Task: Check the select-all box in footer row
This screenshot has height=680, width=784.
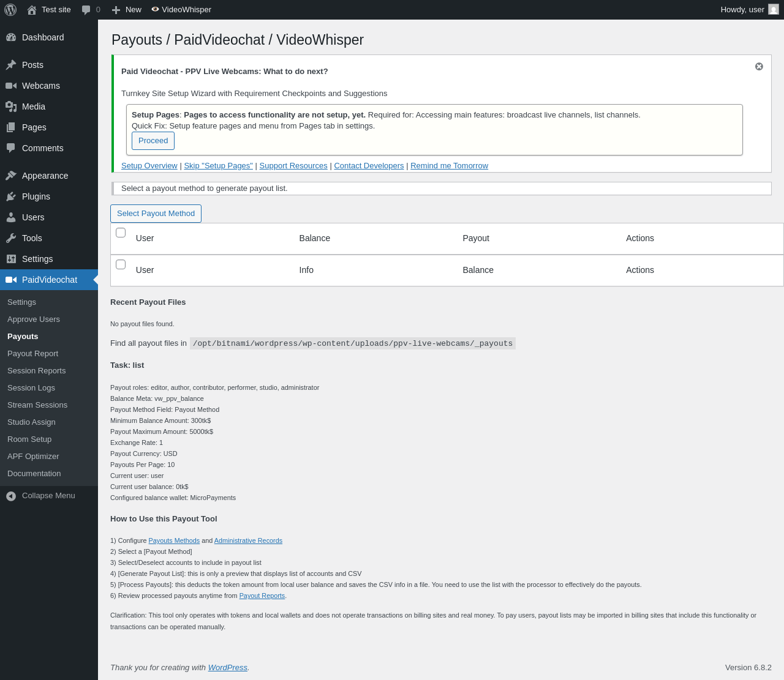Action: [x=121, y=264]
